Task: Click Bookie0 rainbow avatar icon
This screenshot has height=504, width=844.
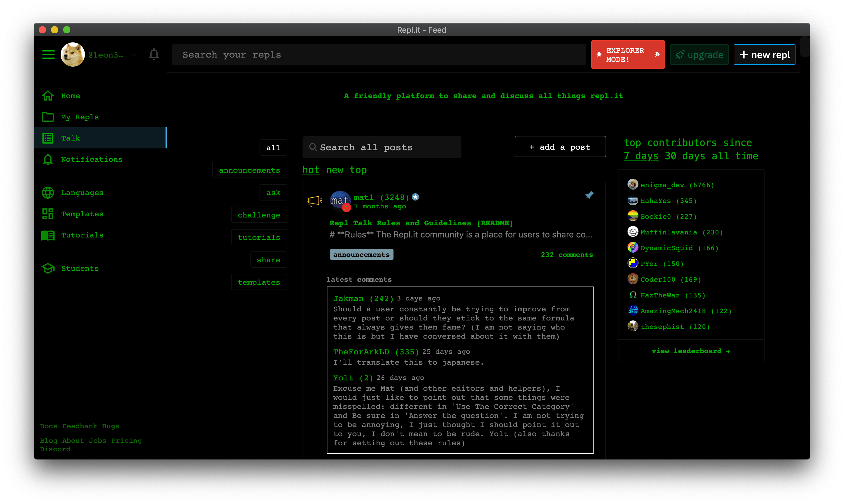Action: click(633, 216)
